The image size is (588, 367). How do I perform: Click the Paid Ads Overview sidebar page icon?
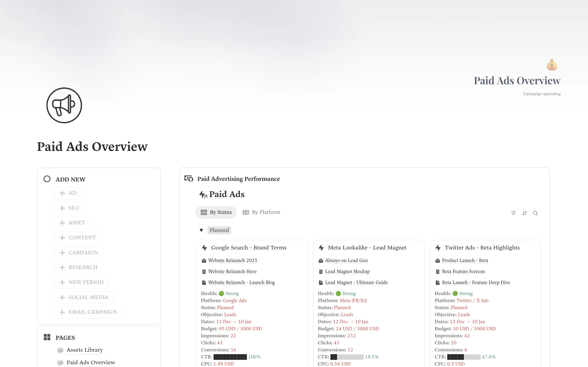pos(60,363)
